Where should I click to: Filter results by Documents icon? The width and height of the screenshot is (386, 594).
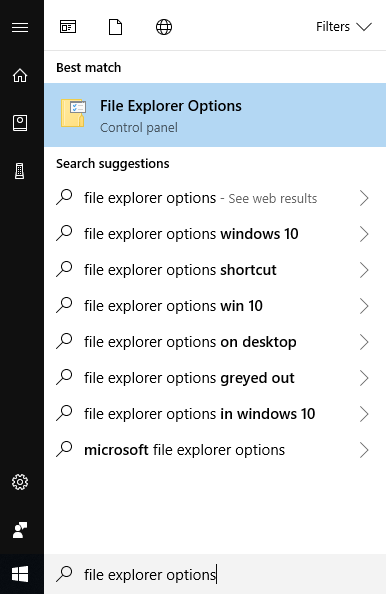click(116, 27)
